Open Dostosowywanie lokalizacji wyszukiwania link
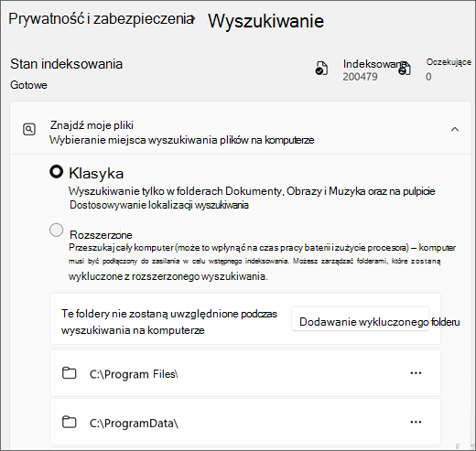 pos(159,205)
